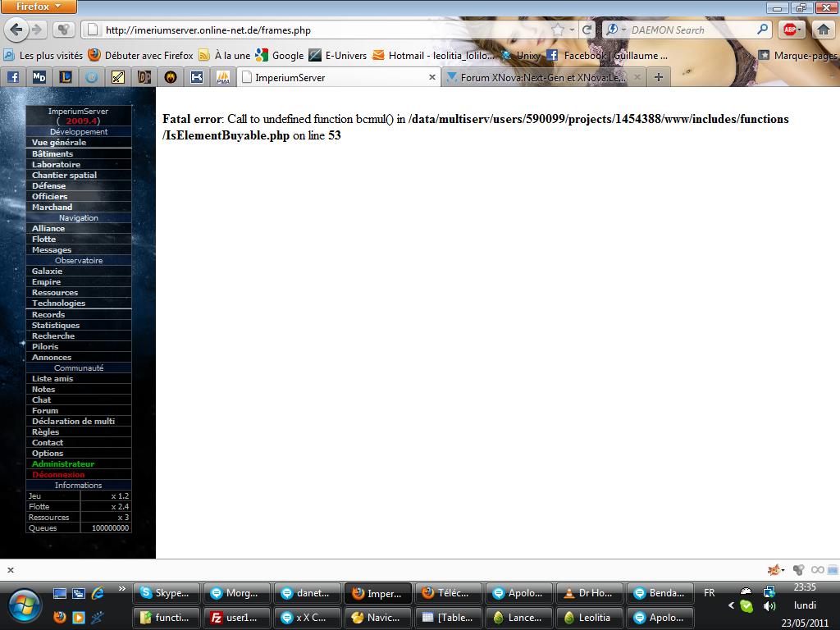
Task: Switch to the pinned Facebook tab
Action: coord(13,77)
